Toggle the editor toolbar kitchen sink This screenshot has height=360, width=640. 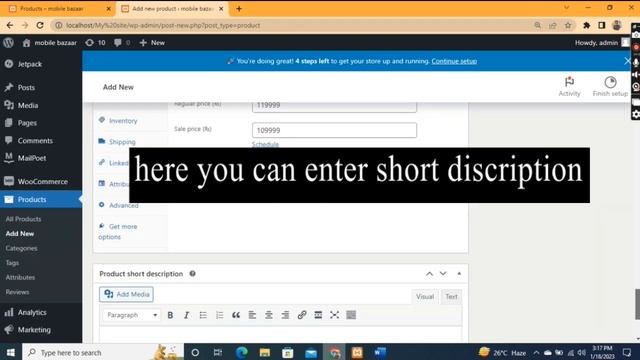(351, 315)
